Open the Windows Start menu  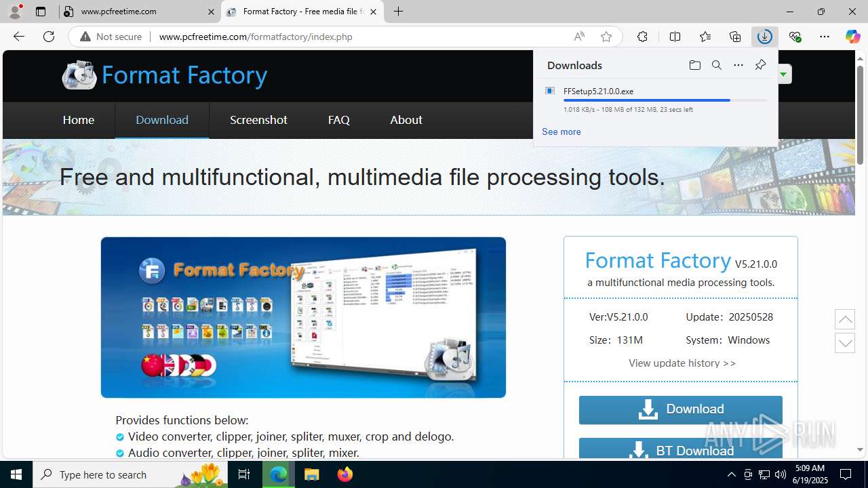16,474
